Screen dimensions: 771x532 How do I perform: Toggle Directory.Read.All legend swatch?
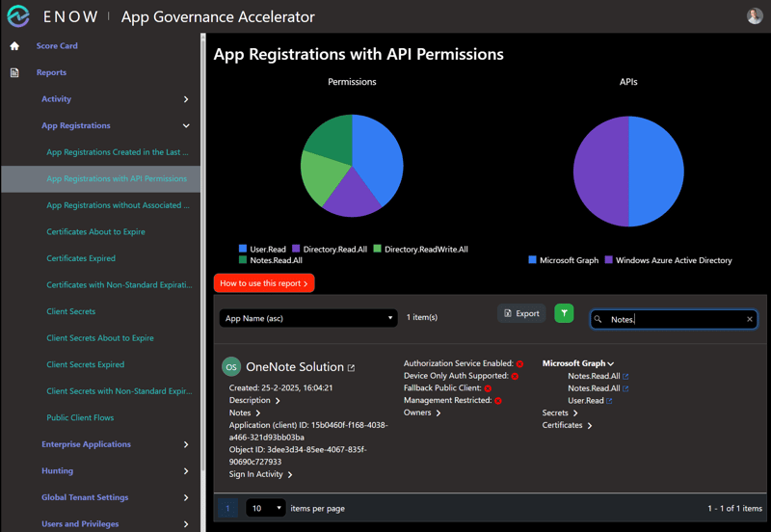click(296, 249)
